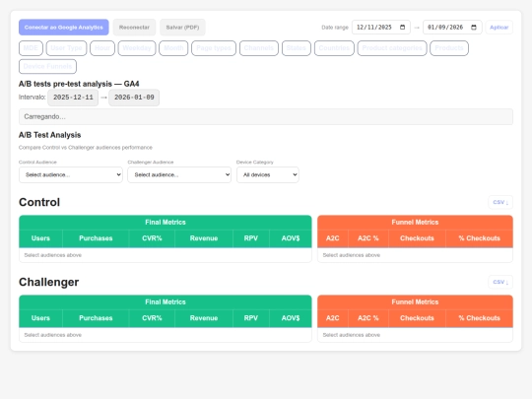Click Final Metrics header under Challenger
Screen dimensions: 532x399
pyautogui.click(x=166, y=302)
